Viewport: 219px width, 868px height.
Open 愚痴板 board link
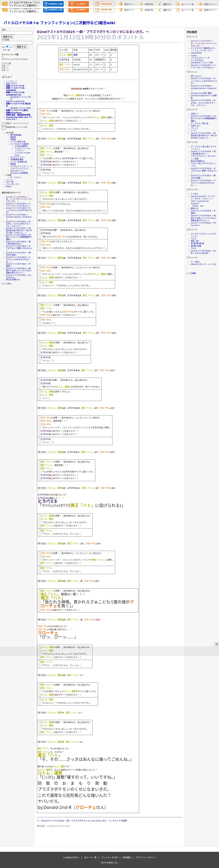pyautogui.click(x=13, y=164)
